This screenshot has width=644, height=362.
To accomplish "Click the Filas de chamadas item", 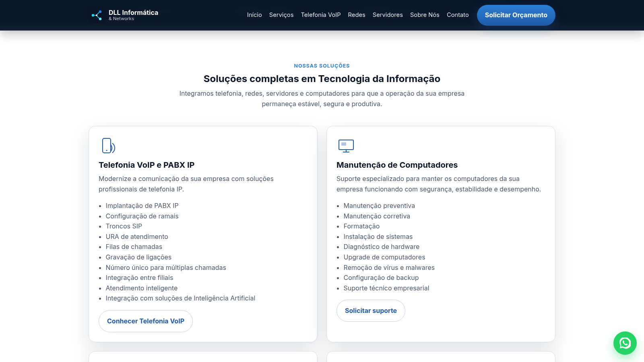I will (x=134, y=247).
